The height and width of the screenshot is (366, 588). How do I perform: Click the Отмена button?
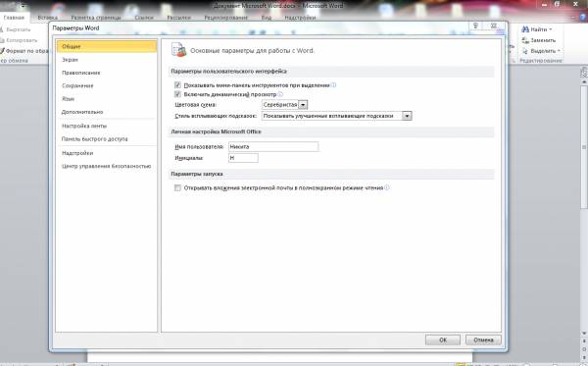(483, 340)
